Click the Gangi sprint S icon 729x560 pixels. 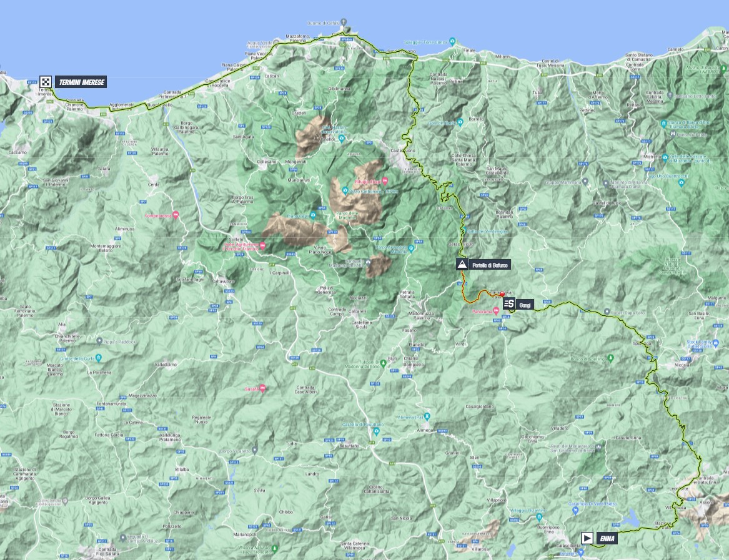[x=509, y=304]
